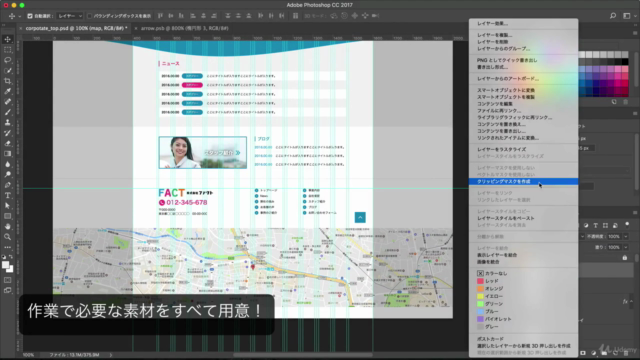The width and height of the screenshot is (640, 360).
Task: Select the Zoom tool
Action: 7,237
